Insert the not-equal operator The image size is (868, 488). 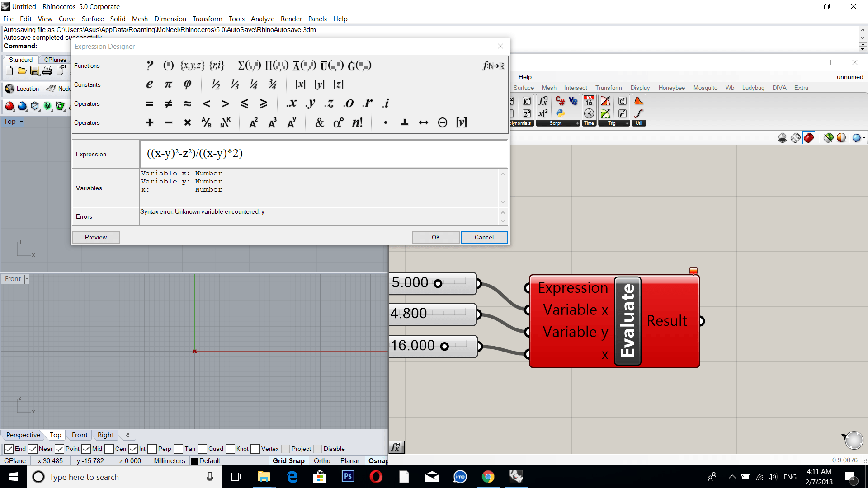click(x=168, y=103)
